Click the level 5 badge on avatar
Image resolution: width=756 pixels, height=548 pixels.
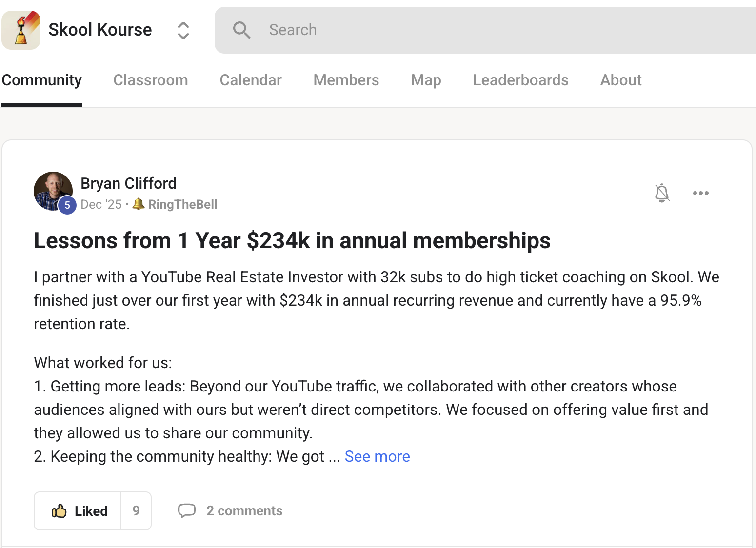click(67, 205)
